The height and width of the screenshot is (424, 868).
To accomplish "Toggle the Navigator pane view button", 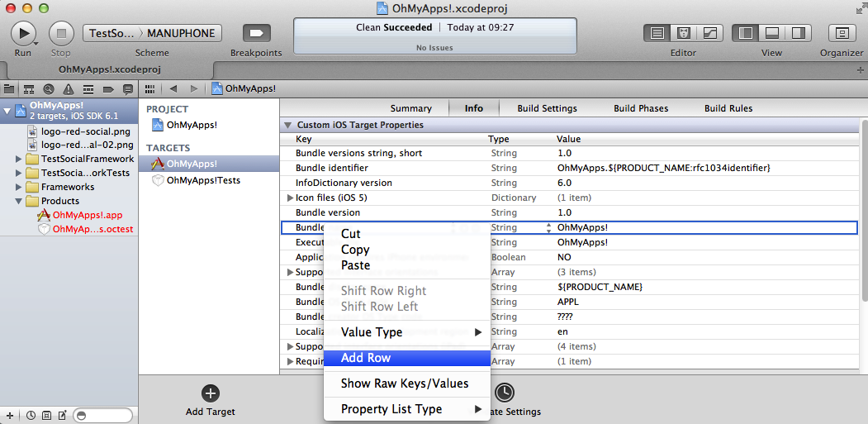I will (746, 33).
